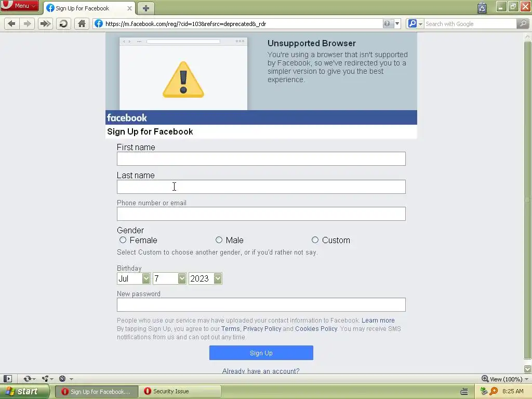Open the birthday year dropdown showing 2023
This screenshot has height=399, width=532.
coord(205,278)
